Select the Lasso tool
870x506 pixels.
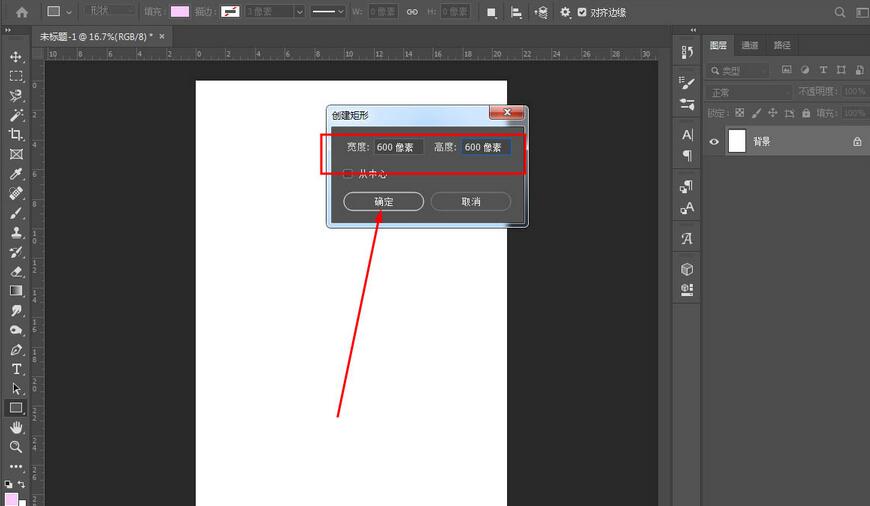coord(16,95)
